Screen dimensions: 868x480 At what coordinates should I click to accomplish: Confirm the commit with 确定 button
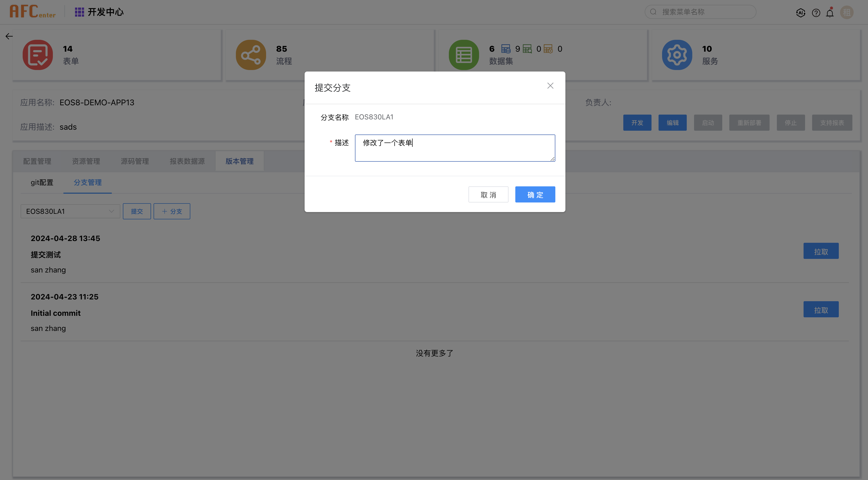(535, 194)
